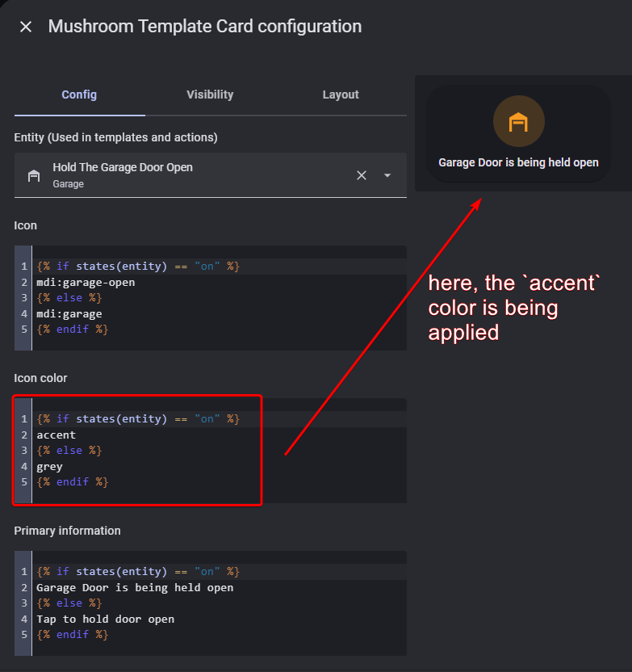Viewport: 632px width, 672px height.
Task: Switch to the Visibility tab
Action: [x=210, y=94]
